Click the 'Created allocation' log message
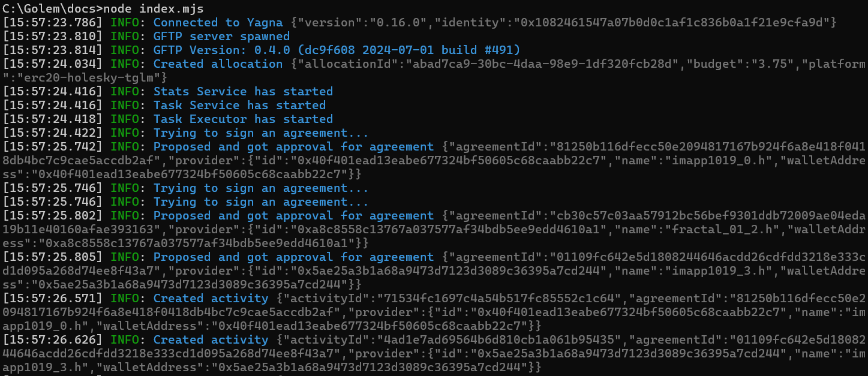The image size is (868, 376). (x=218, y=64)
